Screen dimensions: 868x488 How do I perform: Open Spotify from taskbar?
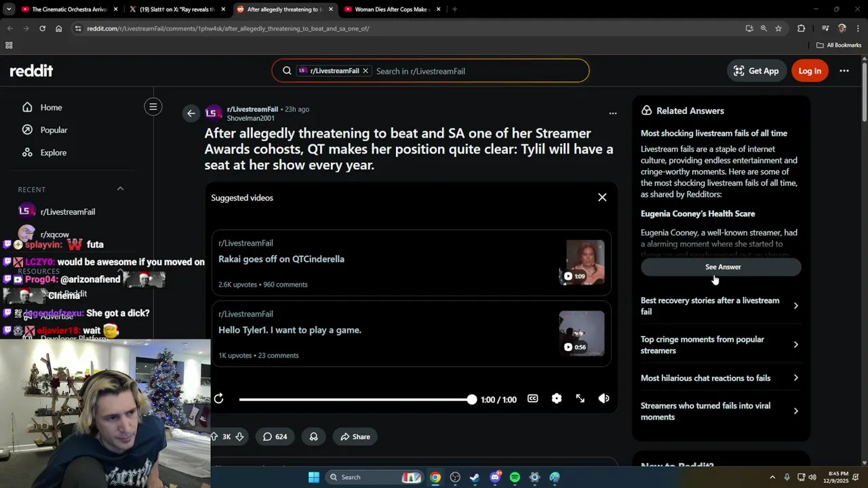click(515, 477)
